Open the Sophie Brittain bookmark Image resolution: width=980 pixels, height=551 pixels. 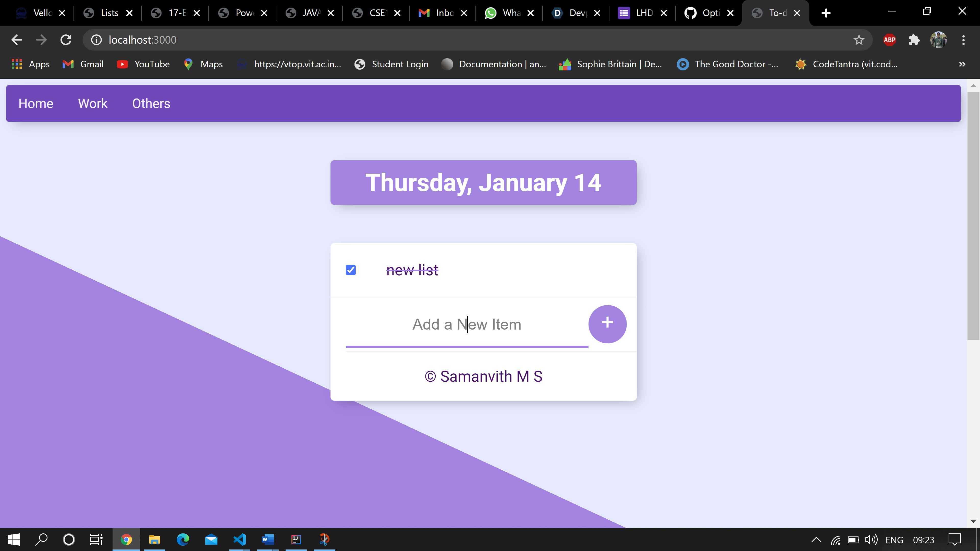611,64
